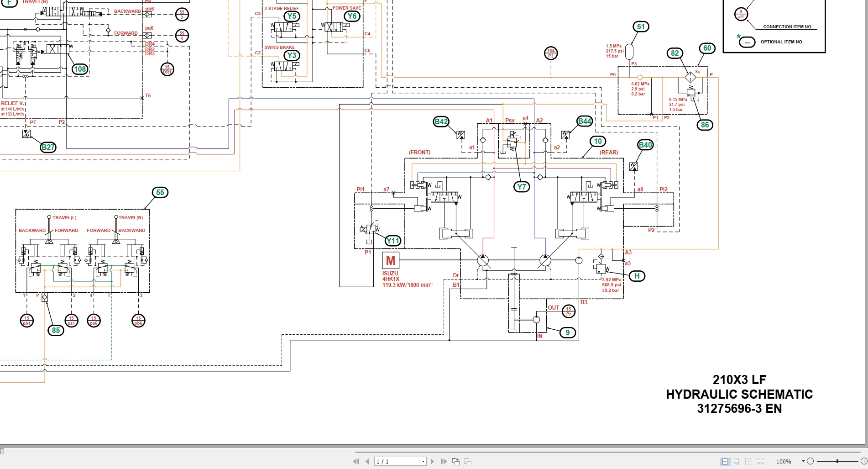Viewport: 868px width, 469px height.
Task: Return to the previous view
Action: tap(456, 461)
